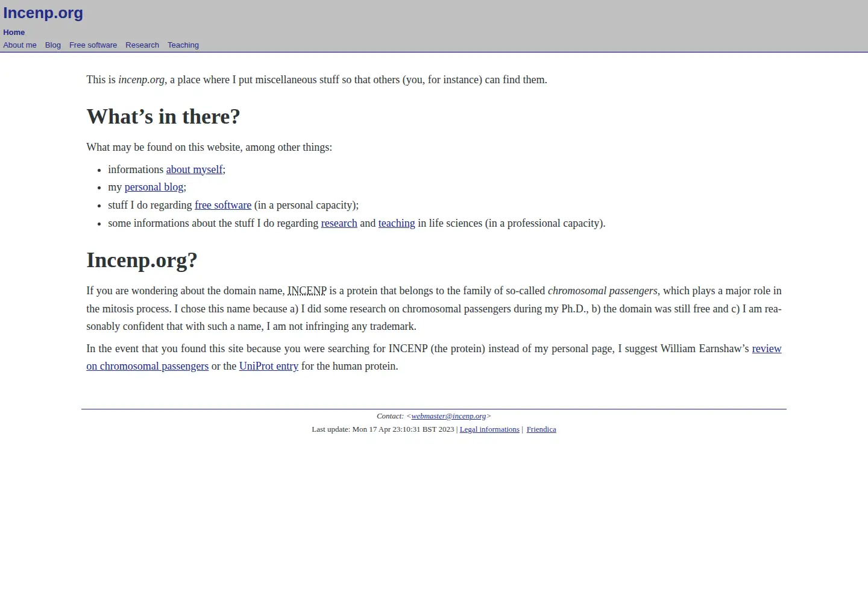Click the 'research' link in the list

tap(339, 223)
